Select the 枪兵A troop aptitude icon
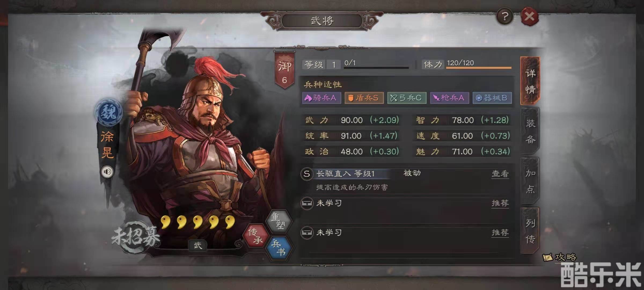Screen dimensions: 644x290 pos(449,98)
